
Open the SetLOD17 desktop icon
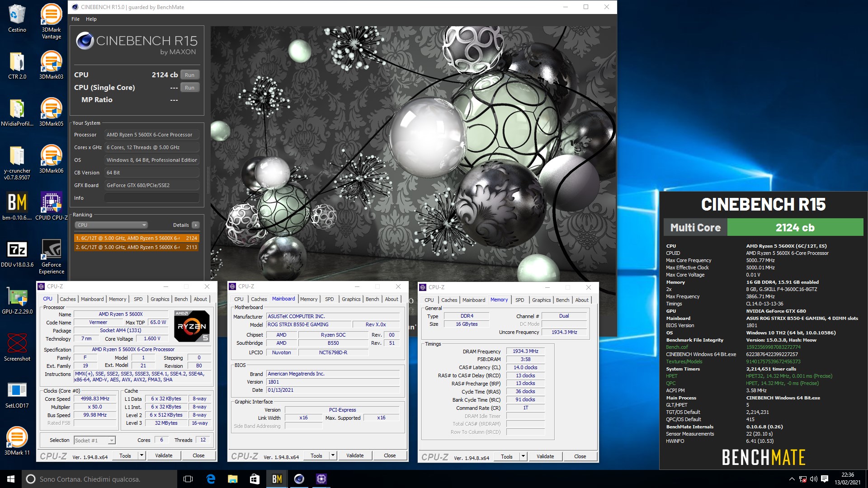(x=17, y=395)
